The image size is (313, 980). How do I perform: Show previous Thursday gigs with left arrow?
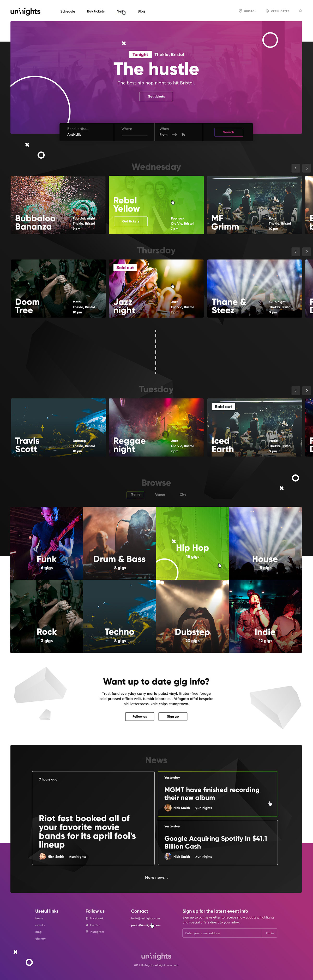296,251
